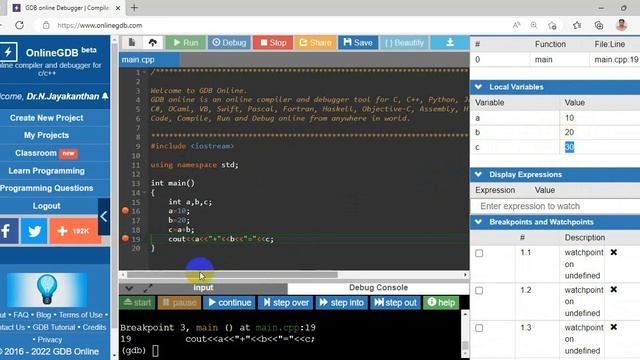This screenshot has width=640, height=360.
Task: Click the debugger start button
Action: 138,302
